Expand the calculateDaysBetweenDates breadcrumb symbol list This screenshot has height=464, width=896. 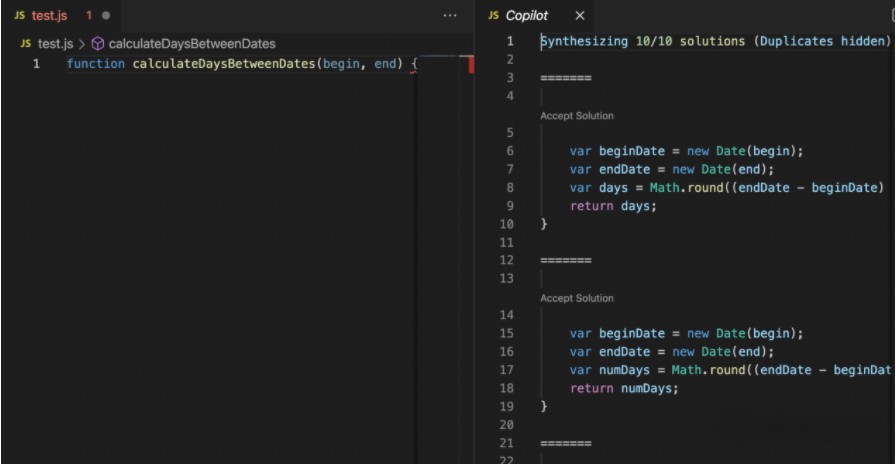(x=191, y=44)
